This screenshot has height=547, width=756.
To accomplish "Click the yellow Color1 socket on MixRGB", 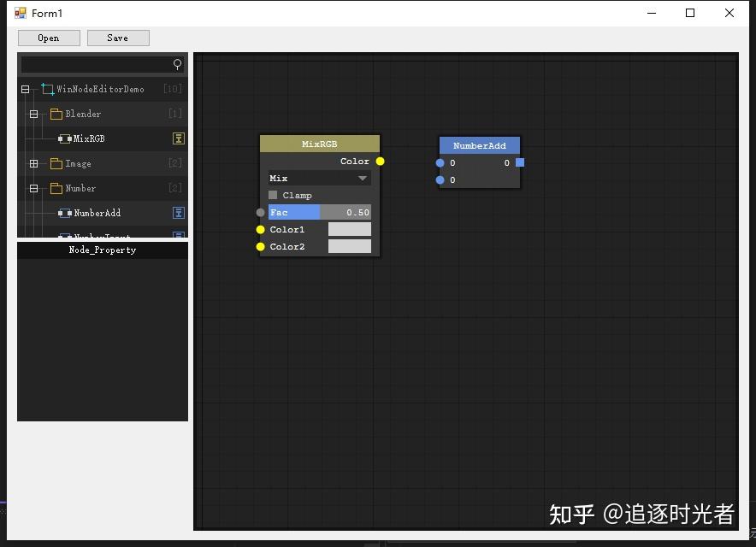I will click(259, 229).
